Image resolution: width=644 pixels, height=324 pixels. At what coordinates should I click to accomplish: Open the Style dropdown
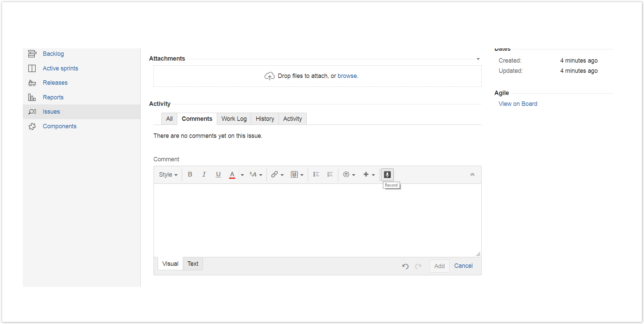(x=168, y=175)
